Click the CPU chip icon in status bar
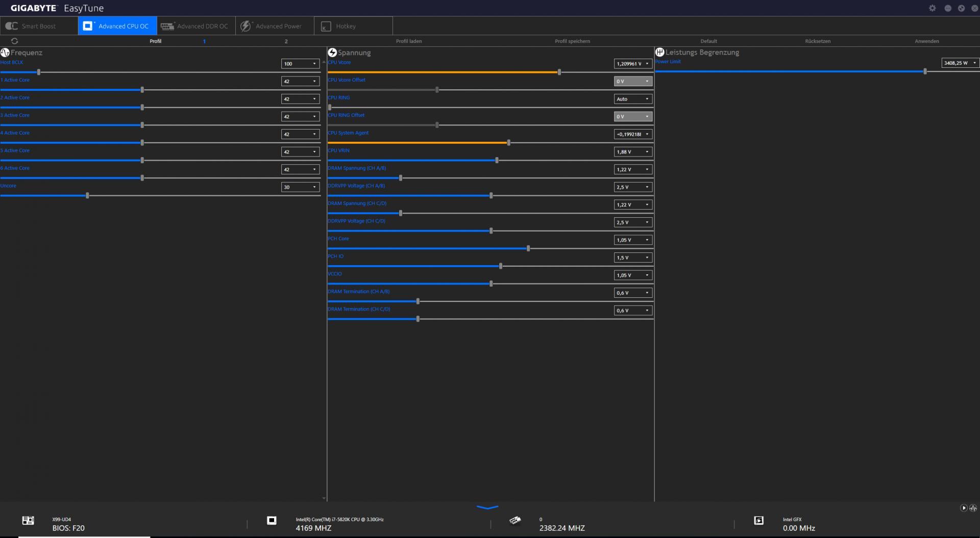 tap(272, 520)
